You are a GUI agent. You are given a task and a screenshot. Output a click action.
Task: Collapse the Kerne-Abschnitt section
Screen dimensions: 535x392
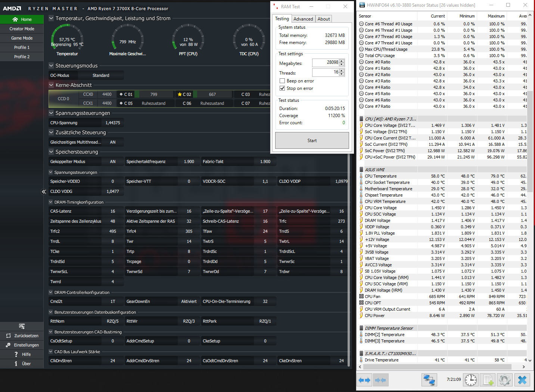51,85
